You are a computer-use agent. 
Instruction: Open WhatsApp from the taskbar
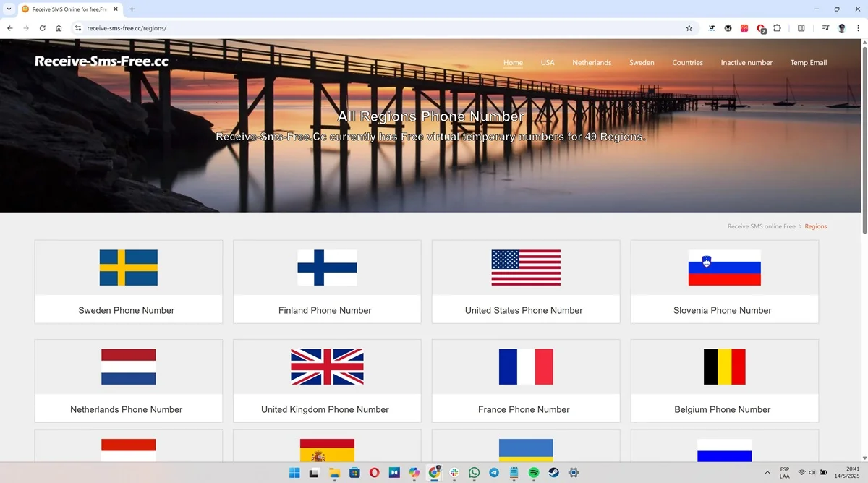474,472
